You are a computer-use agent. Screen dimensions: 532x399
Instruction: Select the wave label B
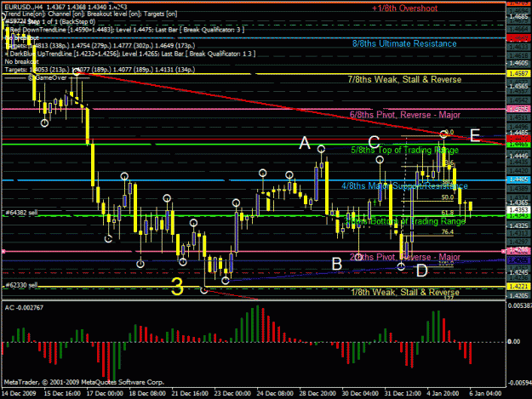336,264
